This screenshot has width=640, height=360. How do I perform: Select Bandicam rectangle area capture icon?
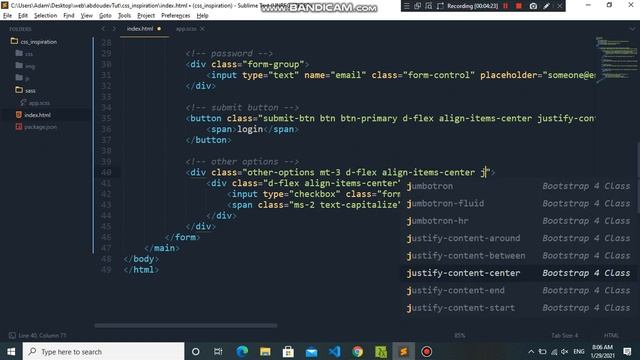(x=440, y=6)
